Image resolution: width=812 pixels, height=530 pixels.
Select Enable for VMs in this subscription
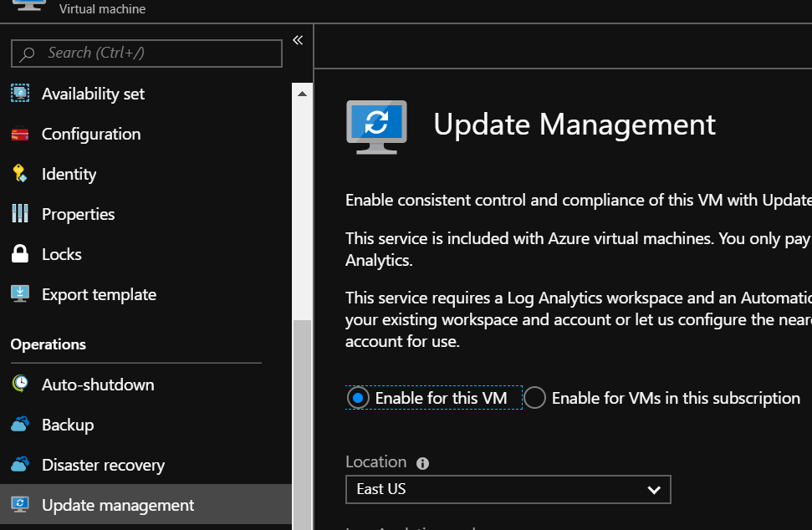pos(535,398)
